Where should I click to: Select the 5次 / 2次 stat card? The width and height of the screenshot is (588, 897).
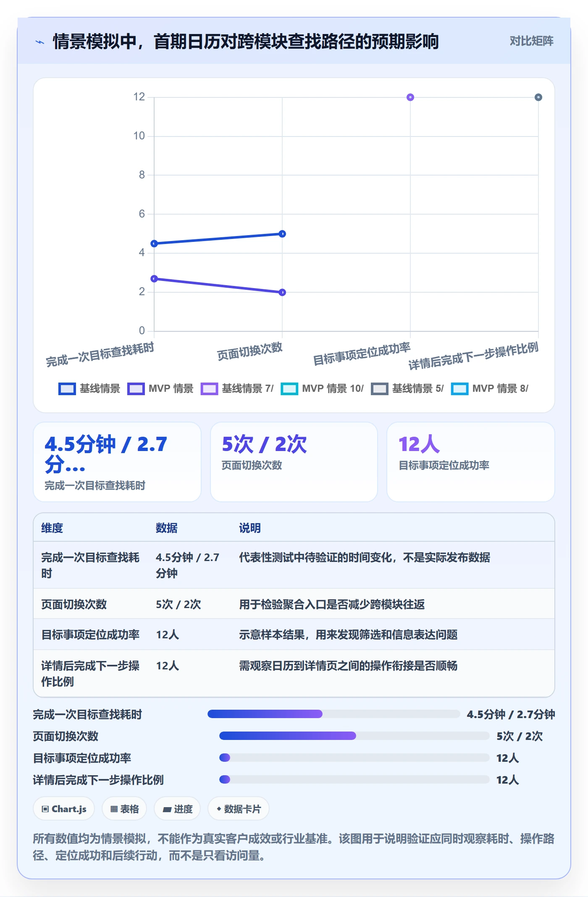point(294,462)
